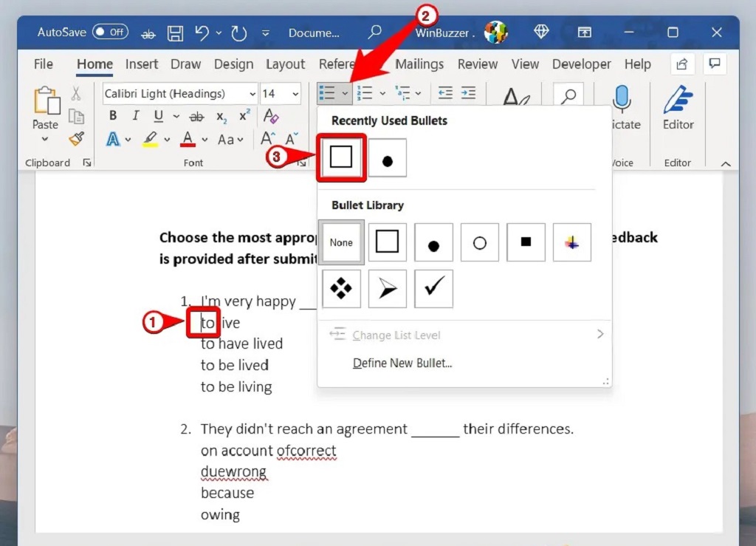Viewport: 756px width, 546px height.
Task: Apply Bold formatting
Action: pos(113,116)
